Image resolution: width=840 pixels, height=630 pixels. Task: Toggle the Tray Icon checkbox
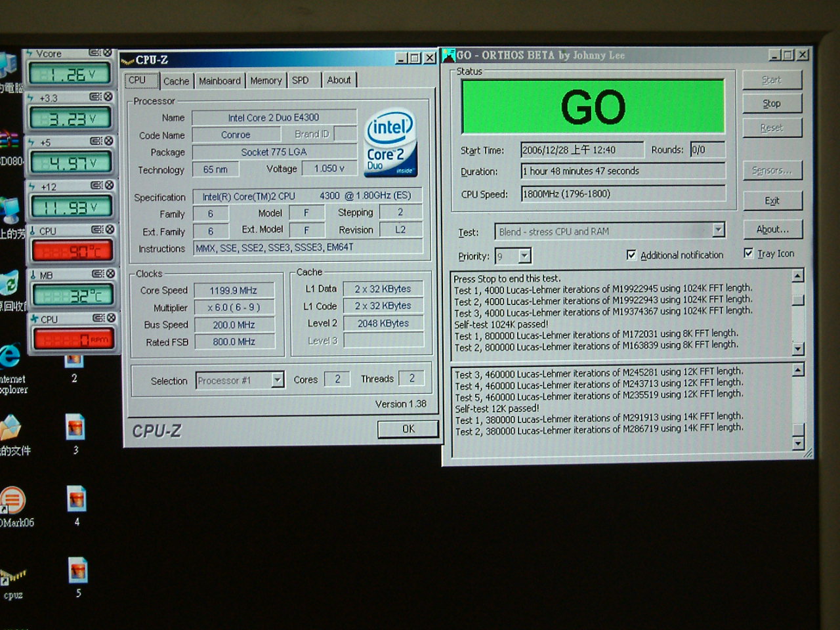748,253
